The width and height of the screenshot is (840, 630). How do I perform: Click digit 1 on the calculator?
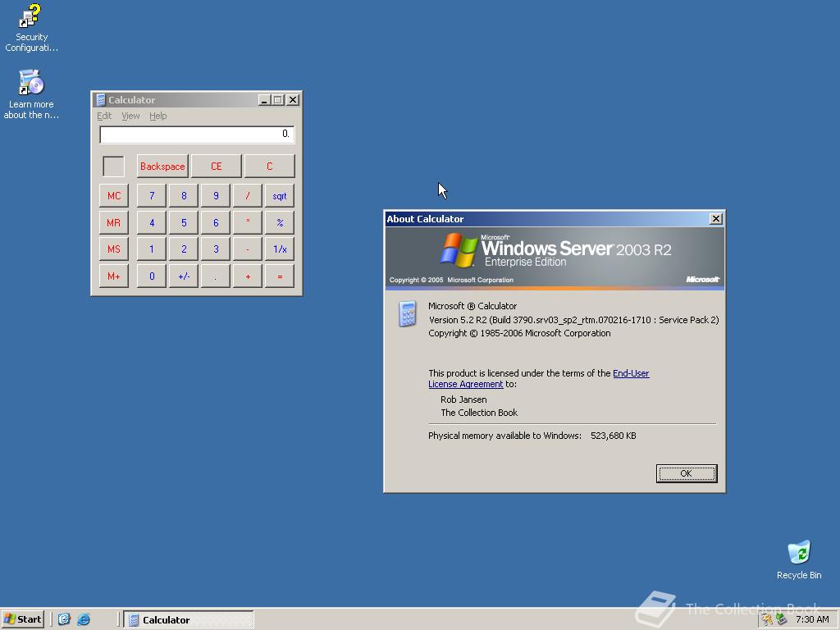152,249
